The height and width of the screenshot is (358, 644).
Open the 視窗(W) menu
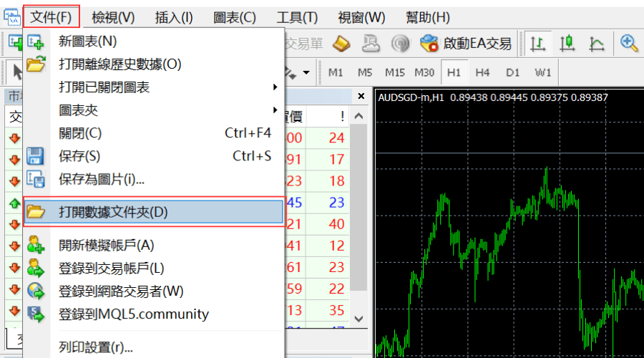point(361,17)
